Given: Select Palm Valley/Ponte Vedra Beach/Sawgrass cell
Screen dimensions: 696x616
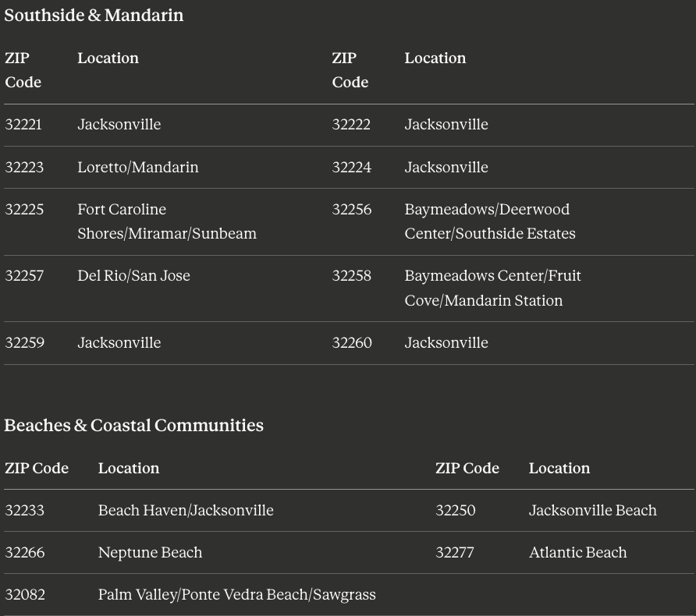Looking at the screenshot, I should pyautogui.click(x=237, y=595).
